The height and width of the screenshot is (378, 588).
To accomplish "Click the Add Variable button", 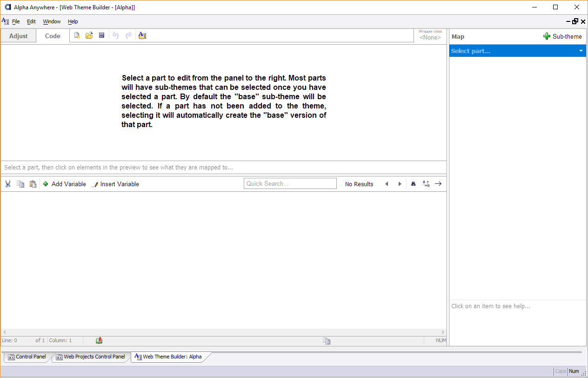I will (x=65, y=184).
